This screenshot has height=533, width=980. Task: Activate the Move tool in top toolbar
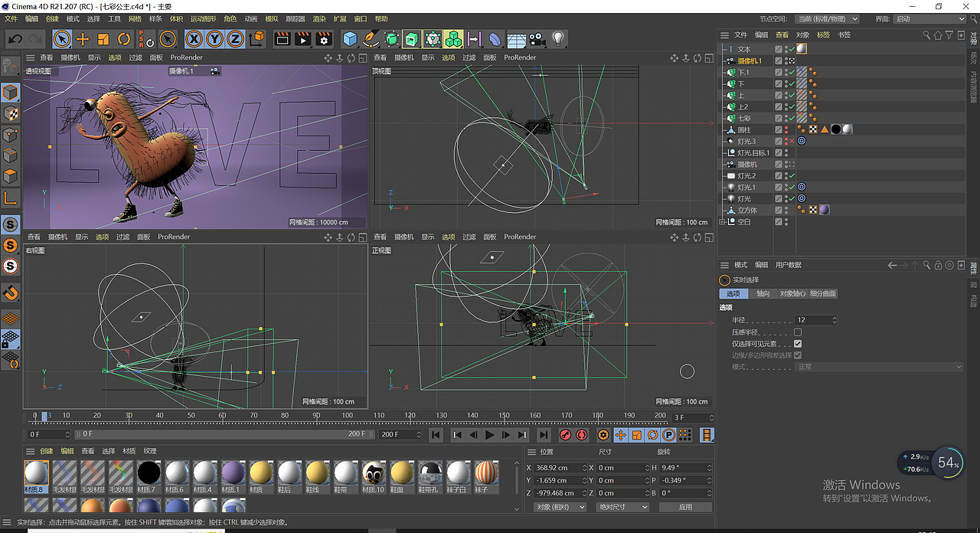pyautogui.click(x=83, y=39)
